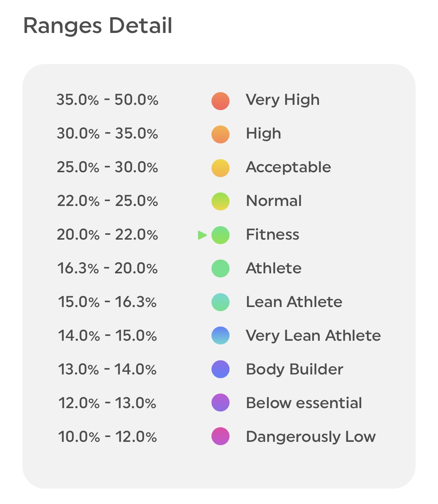
Task: Select the Very Lean Athlete label
Action: point(313,336)
